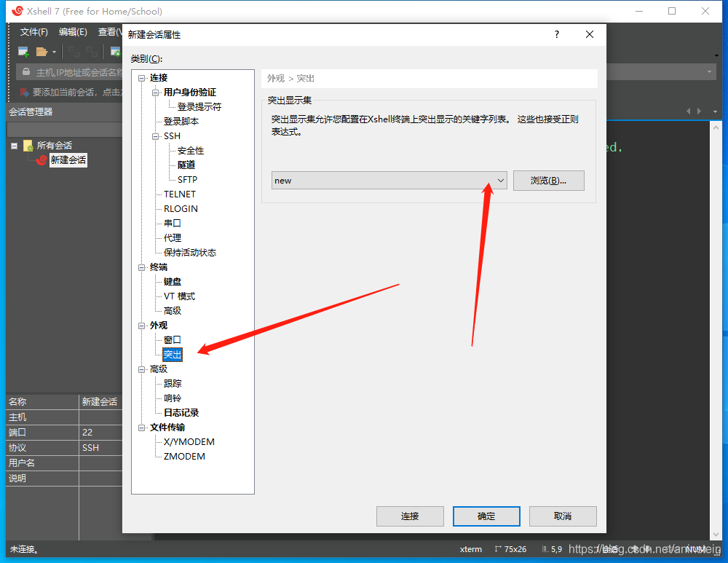Viewport: 728px width, 563px height.
Task: Select X/YMODEM in the tree
Action: click(x=189, y=442)
